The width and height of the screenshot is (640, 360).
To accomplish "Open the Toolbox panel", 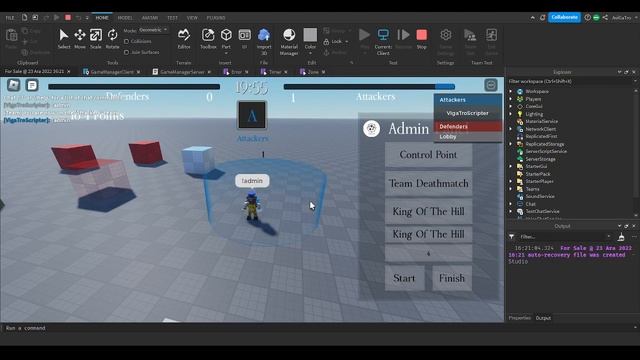I will pyautogui.click(x=208, y=39).
